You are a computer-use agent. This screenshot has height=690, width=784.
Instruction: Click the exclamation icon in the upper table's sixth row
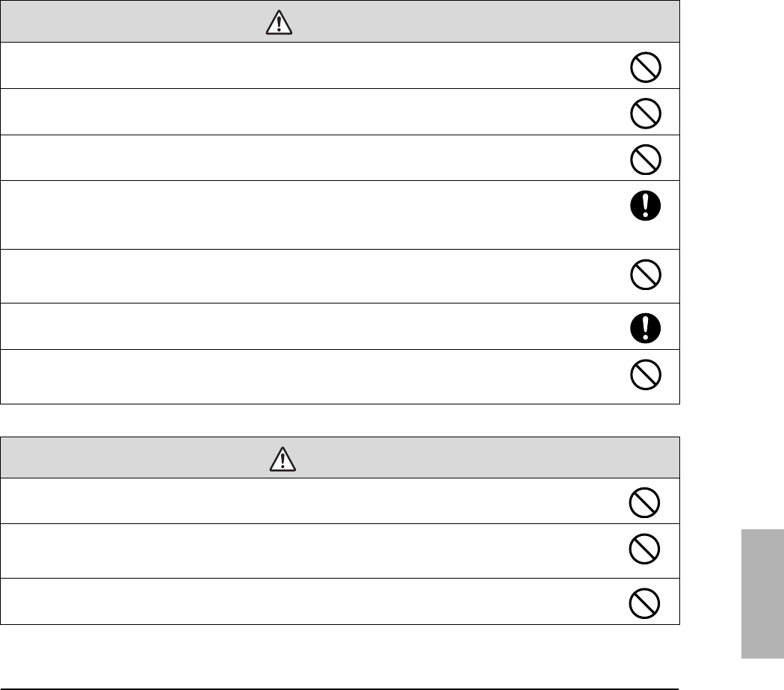pos(644,327)
